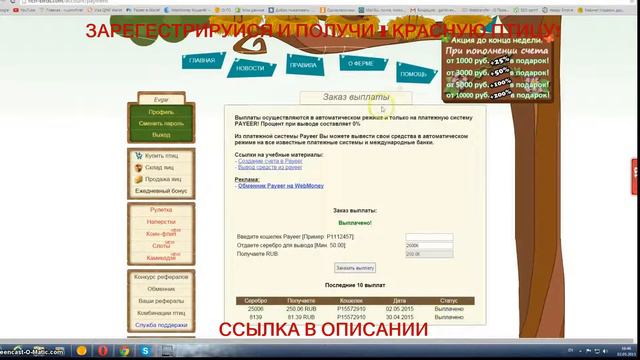This screenshot has height=360, width=640.
Task: Open Ежедневный бонус in the sidebar
Action: tap(161, 191)
